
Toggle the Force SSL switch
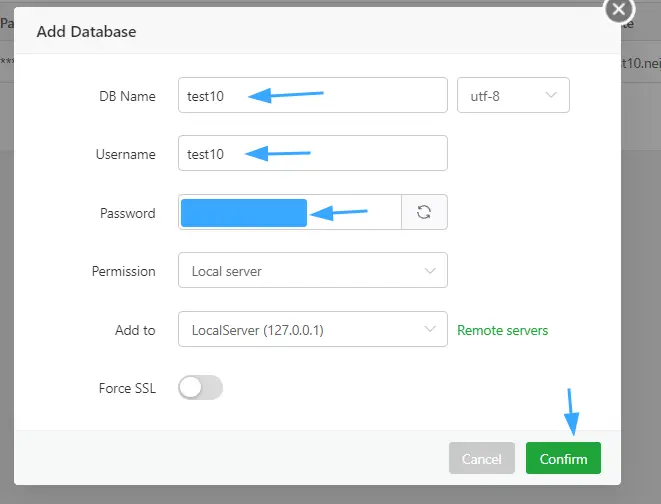tap(200, 388)
